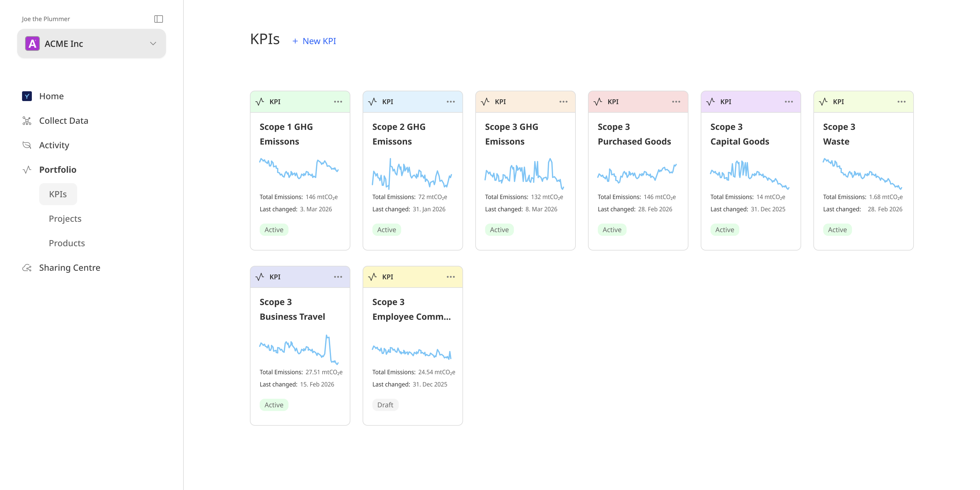
Task: Go to Projects in sidebar
Action: click(65, 219)
